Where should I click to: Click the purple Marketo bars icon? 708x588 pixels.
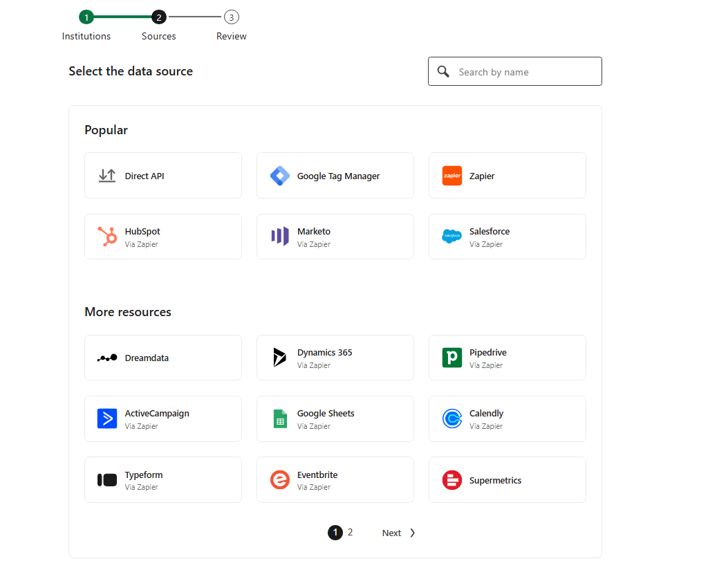point(280,237)
